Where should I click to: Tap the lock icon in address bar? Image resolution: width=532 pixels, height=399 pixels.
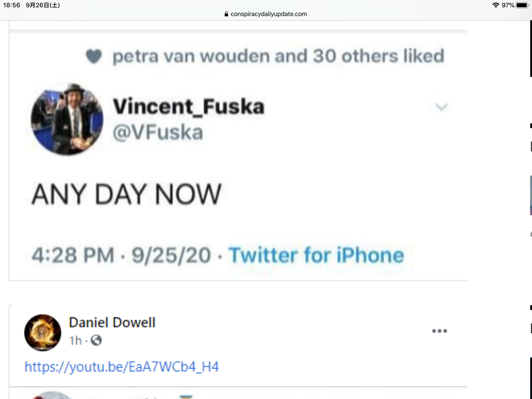[227, 14]
